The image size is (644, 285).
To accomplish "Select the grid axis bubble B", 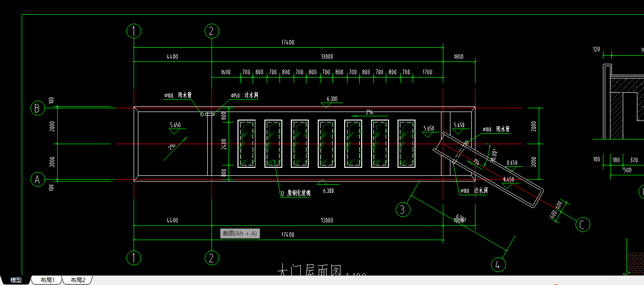I will tap(38, 108).
